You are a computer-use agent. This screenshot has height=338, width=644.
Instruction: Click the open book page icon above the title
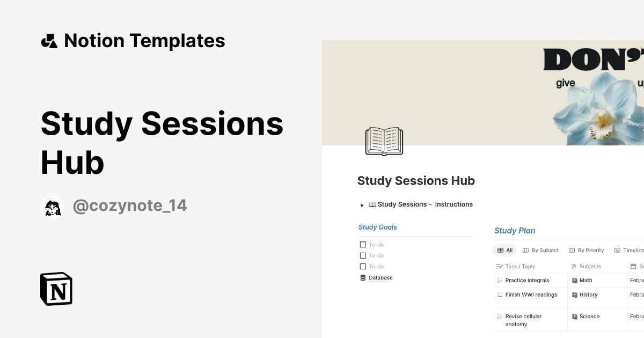coord(384,141)
